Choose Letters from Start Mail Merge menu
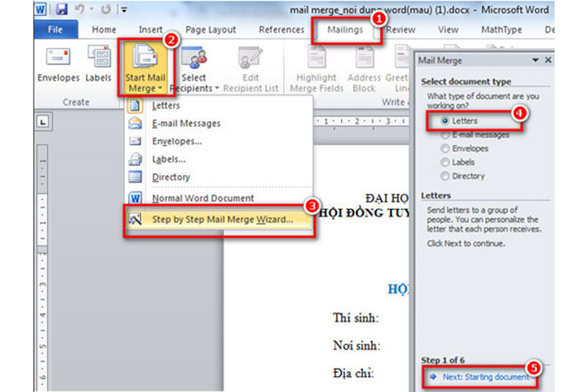588x392 pixels. tap(219, 105)
